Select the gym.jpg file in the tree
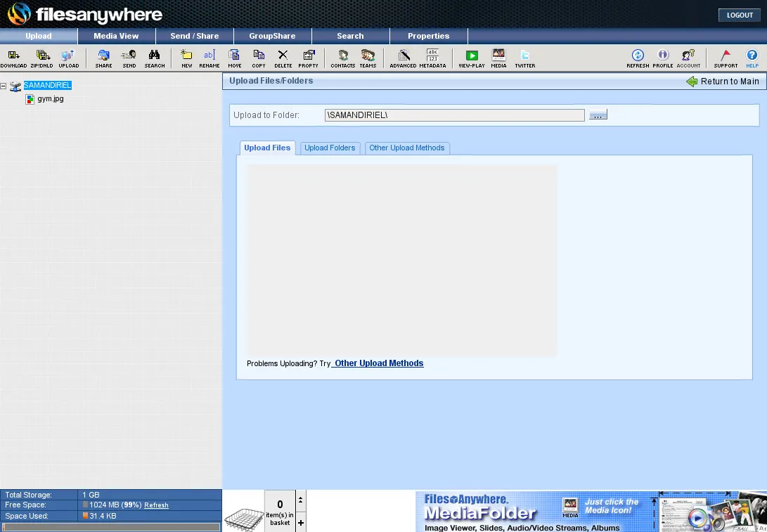 click(x=49, y=99)
